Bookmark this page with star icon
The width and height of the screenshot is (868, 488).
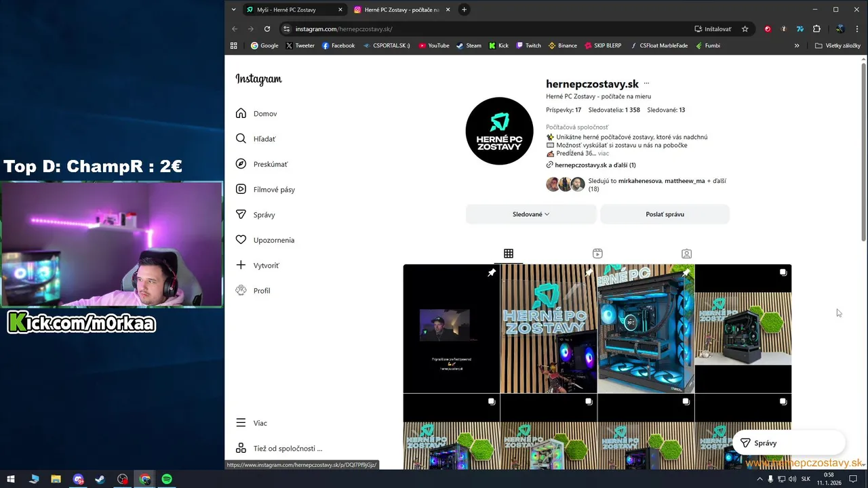pos(745,29)
